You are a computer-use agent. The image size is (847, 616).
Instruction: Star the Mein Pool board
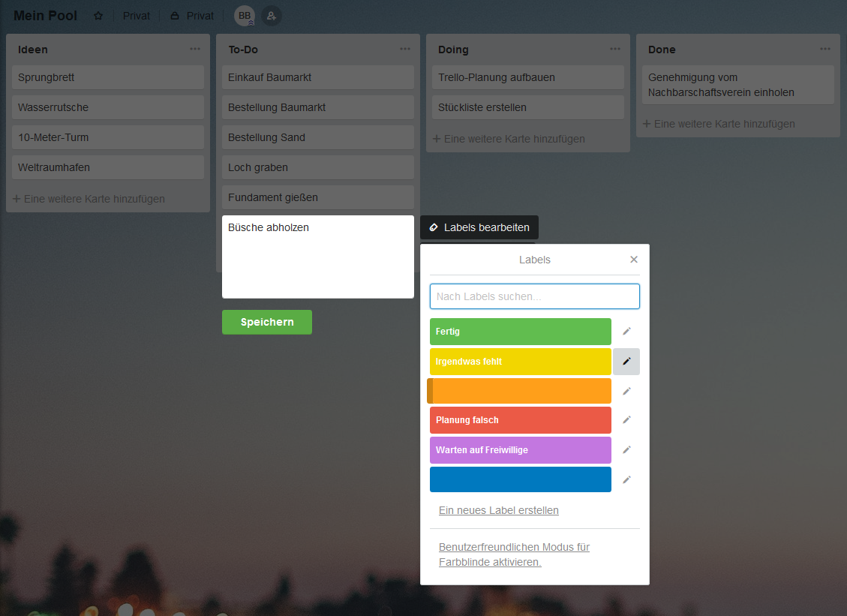click(98, 16)
